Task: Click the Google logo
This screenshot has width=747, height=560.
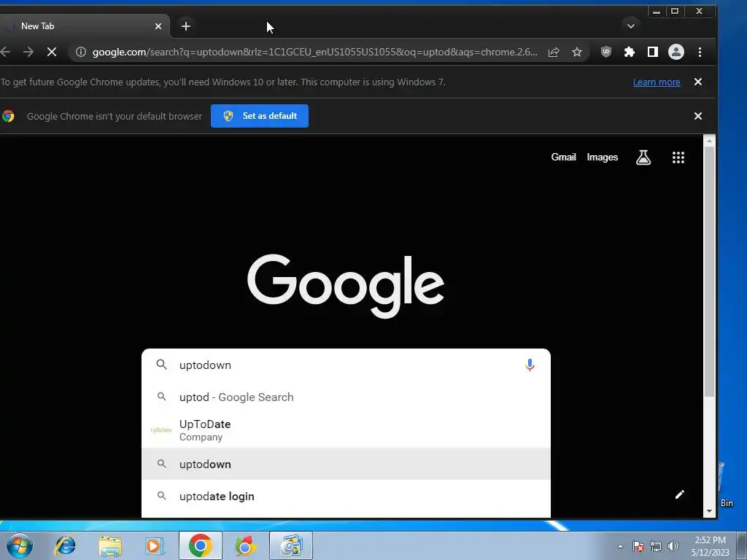Action: pyautogui.click(x=346, y=286)
